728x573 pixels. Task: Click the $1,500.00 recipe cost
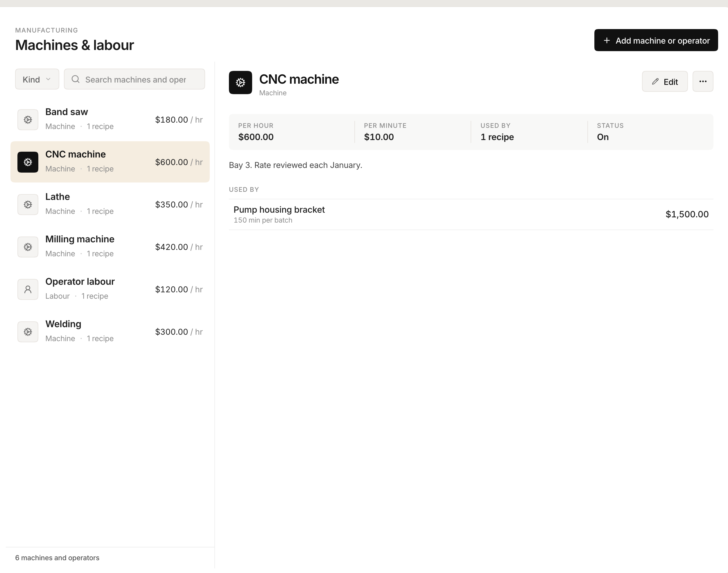687,214
